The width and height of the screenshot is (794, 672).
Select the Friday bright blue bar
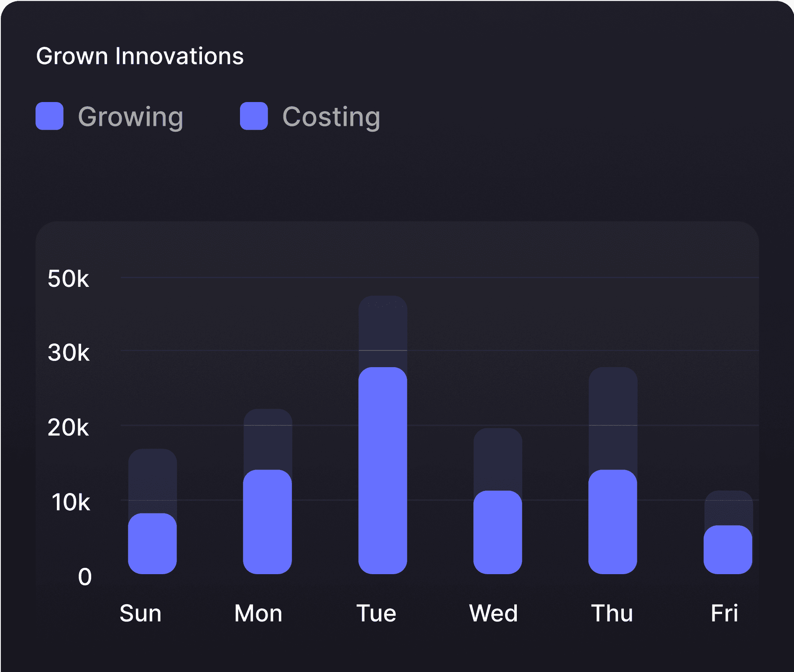[x=728, y=549]
